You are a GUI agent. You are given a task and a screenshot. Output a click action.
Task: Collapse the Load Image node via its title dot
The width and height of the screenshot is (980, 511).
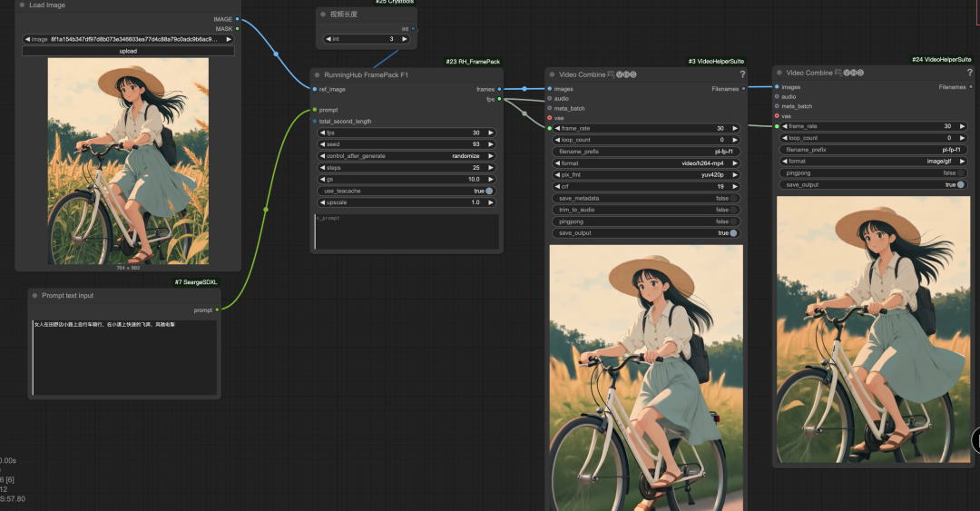tap(23, 5)
